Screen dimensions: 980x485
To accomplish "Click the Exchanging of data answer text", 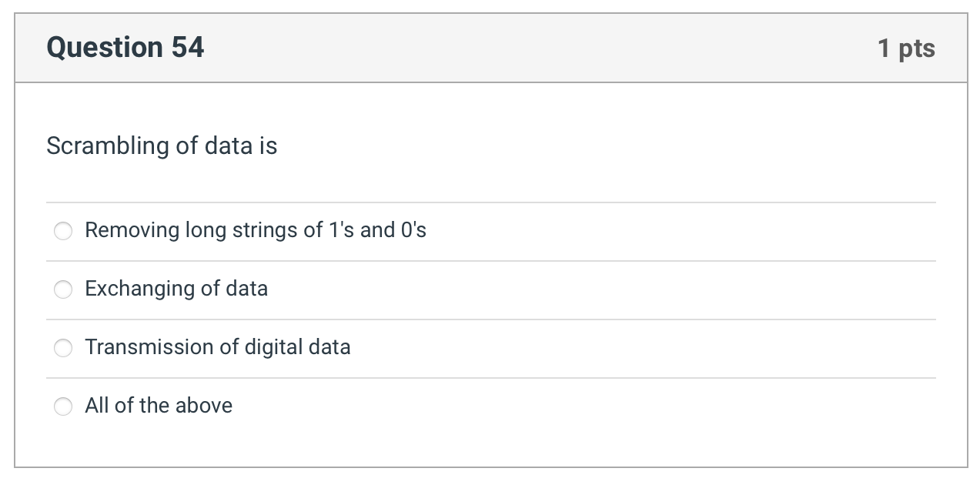I will [176, 289].
